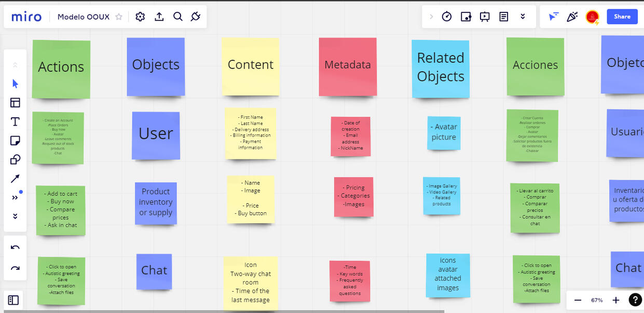Select the sticky note tool
Image resolution: width=644 pixels, height=313 pixels.
(x=15, y=140)
